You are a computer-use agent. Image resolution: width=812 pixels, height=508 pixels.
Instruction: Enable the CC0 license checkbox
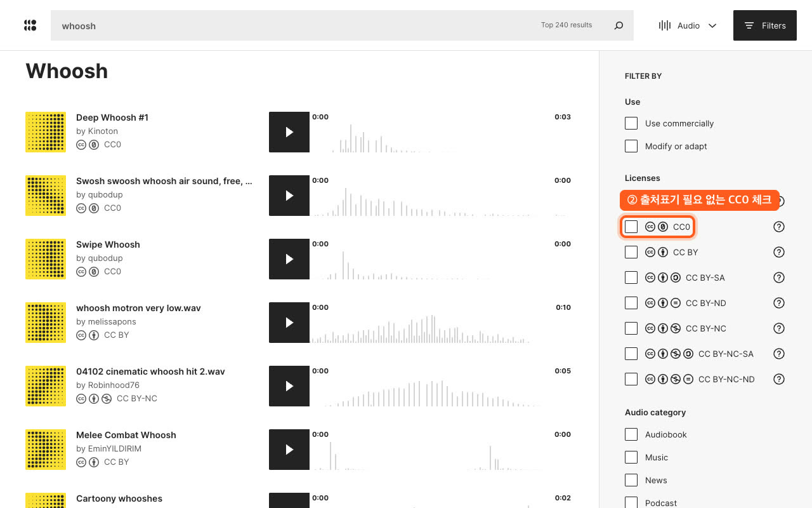point(631,227)
